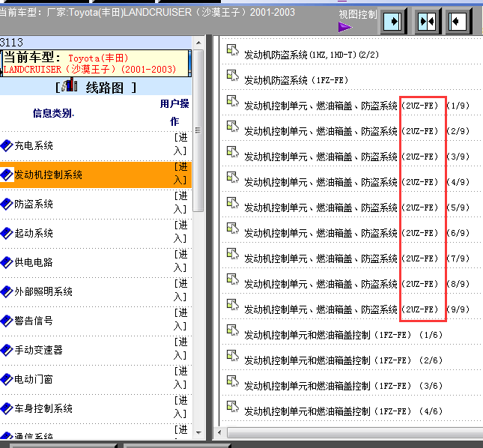The width and height of the screenshot is (483, 448).
Task: Select the 充电系统 category text
Action: (34, 145)
